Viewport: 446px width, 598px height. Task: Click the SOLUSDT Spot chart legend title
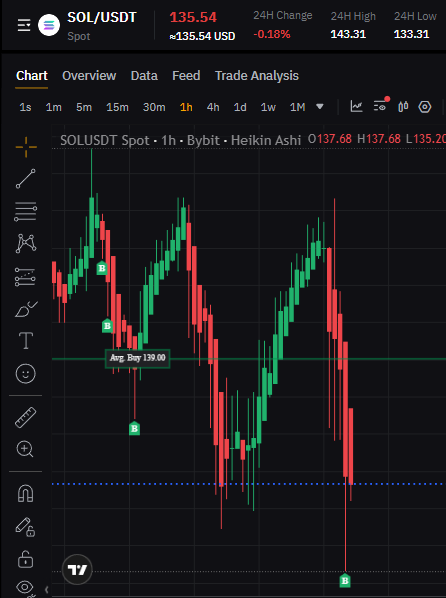pyautogui.click(x=180, y=140)
